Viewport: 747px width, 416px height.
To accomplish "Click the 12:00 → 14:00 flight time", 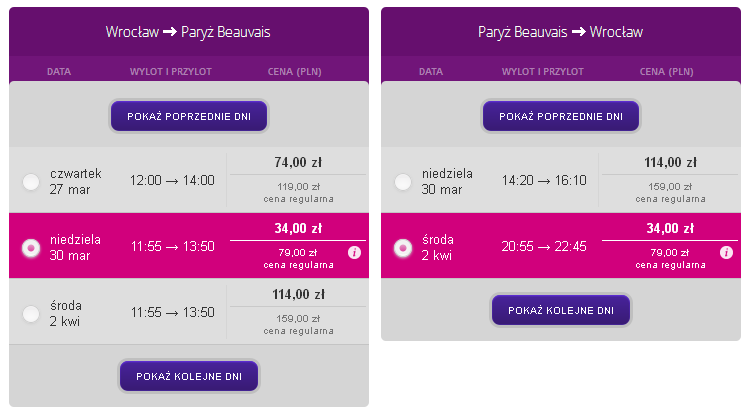I will click(172, 181).
